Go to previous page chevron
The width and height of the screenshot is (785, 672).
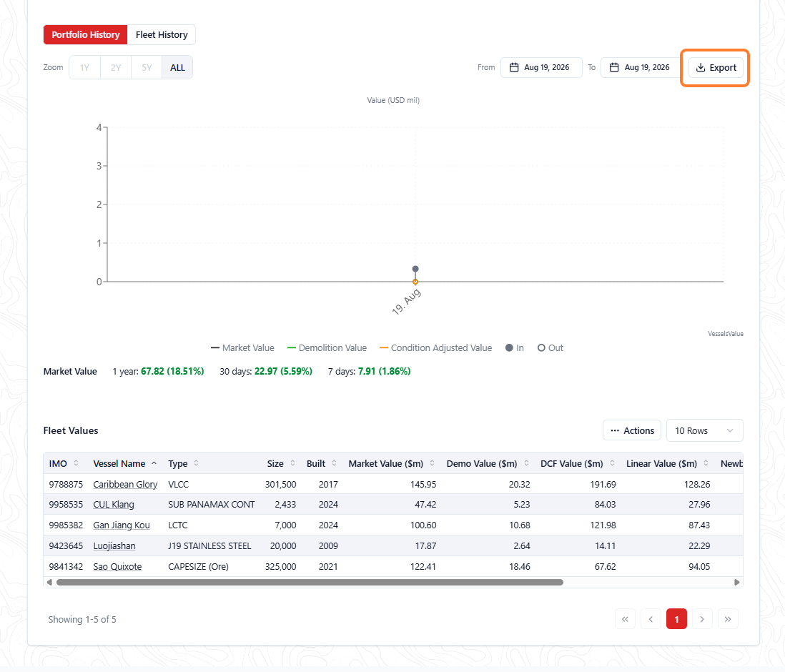(651, 619)
